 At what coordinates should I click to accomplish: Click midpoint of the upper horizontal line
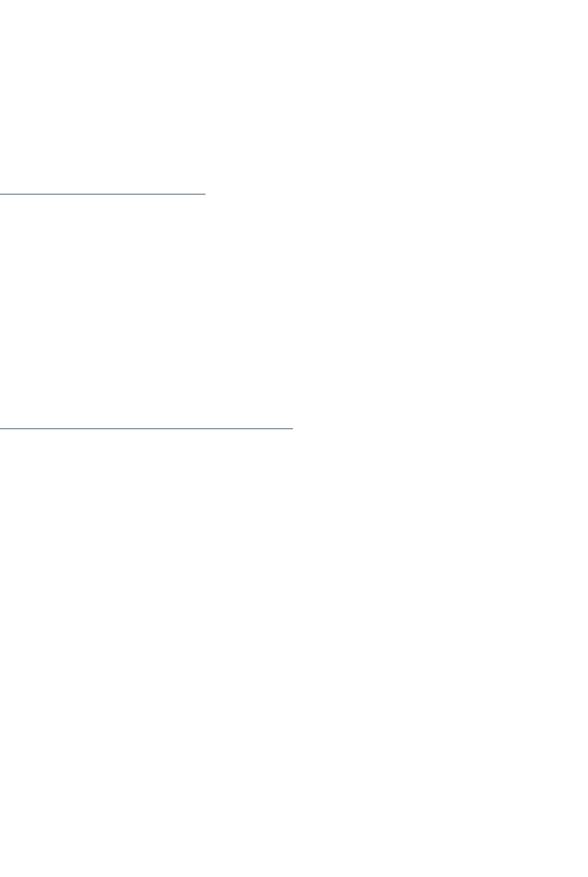(102, 193)
